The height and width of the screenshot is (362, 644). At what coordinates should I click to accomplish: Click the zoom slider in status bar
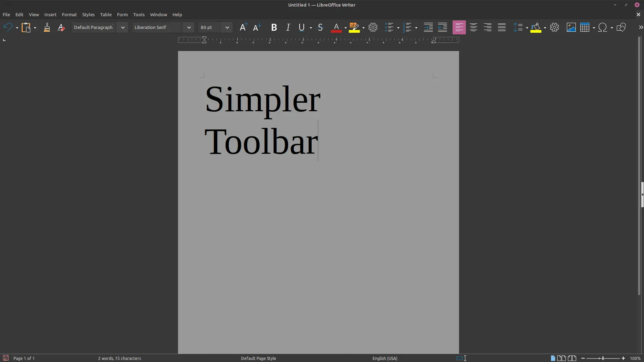click(x=603, y=358)
